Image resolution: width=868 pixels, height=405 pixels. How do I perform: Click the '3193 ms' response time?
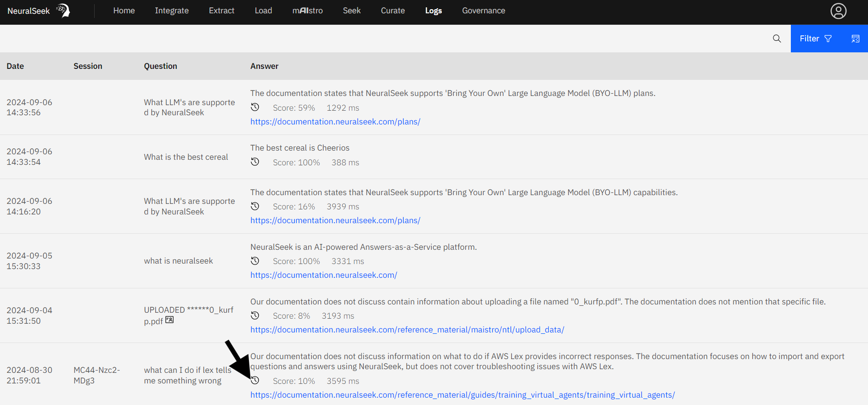[x=338, y=316]
